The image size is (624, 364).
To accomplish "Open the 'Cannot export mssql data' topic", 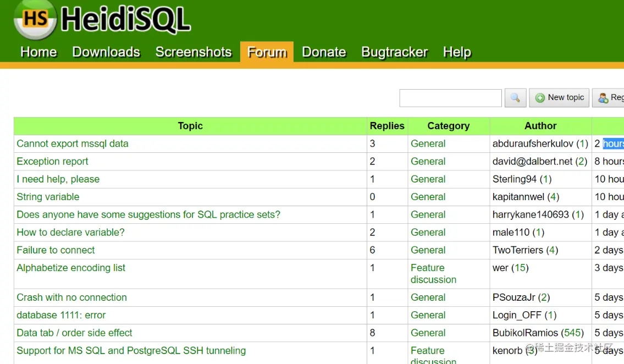I will coord(73,144).
